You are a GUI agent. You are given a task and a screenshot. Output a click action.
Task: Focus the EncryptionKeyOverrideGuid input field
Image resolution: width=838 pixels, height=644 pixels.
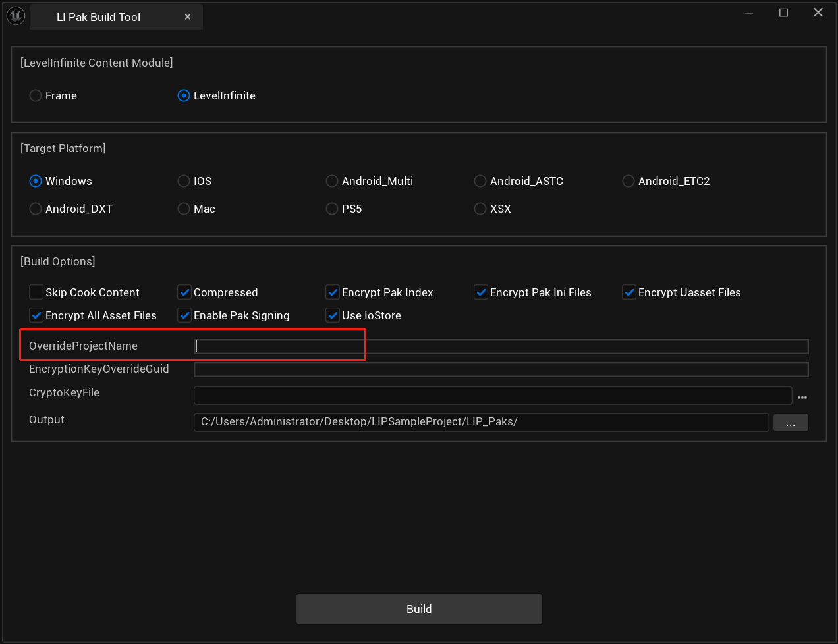tap(501, 370)
